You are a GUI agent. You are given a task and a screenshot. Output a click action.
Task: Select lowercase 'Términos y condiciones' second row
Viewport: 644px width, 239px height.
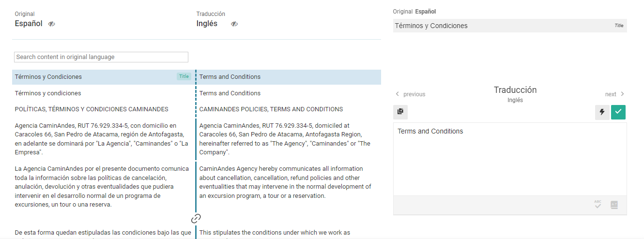tap(48, 93)
